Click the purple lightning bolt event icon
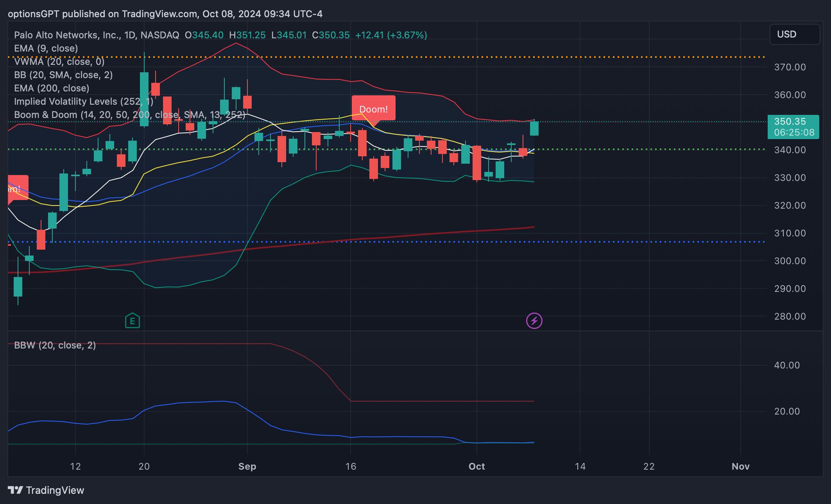This screenshot has width=831, height=504. (534, 321)
